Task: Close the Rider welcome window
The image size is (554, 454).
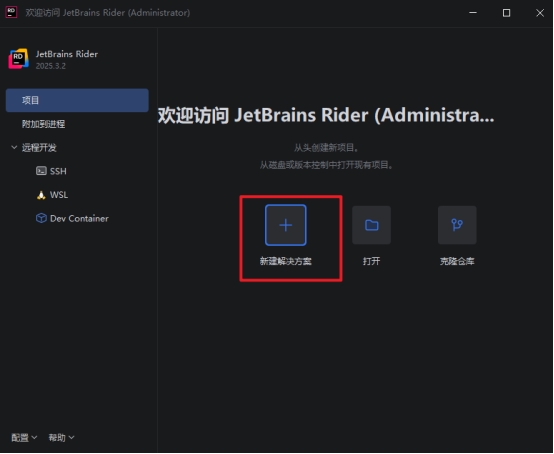Action: pos(540,13)
